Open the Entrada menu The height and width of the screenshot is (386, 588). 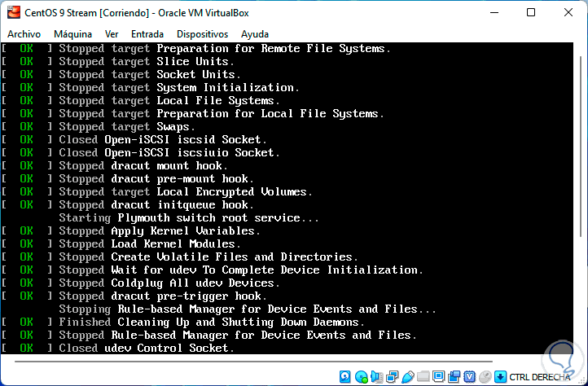[x=147, y=34]
